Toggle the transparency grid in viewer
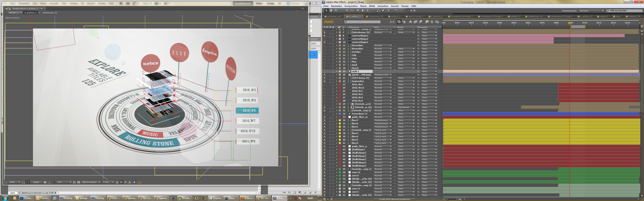 click(x=79, y=182)
